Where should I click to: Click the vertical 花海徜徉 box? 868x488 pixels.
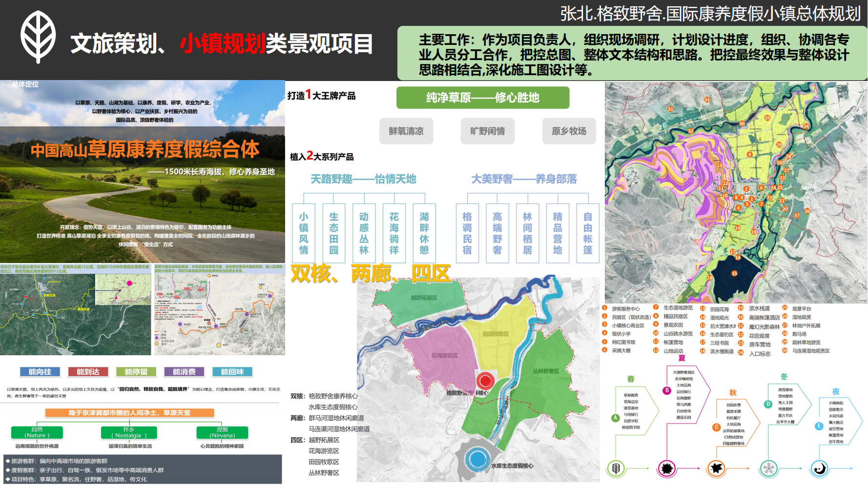point(394,233)
